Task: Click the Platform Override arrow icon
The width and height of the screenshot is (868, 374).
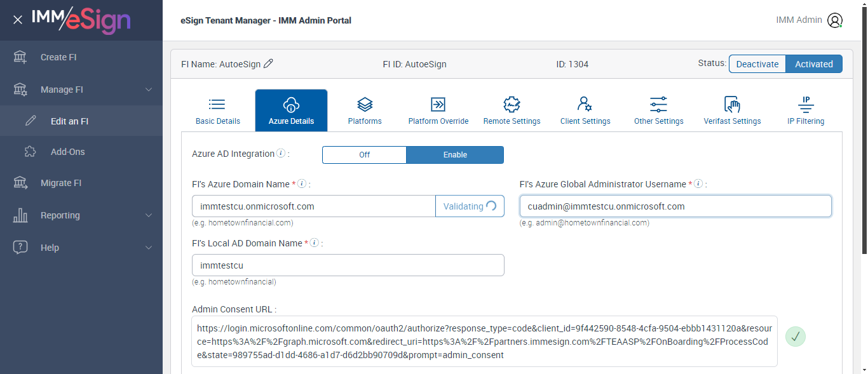Action: click(x=438, y=104)
